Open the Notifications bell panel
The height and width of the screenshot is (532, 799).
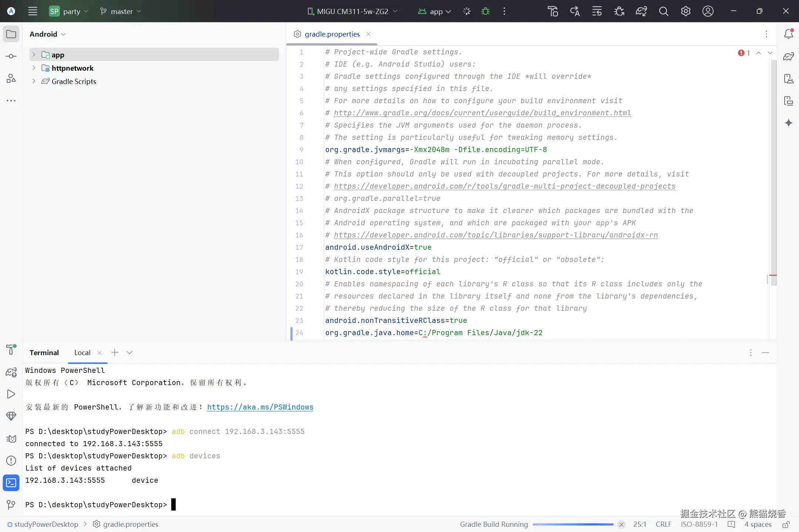789,34
